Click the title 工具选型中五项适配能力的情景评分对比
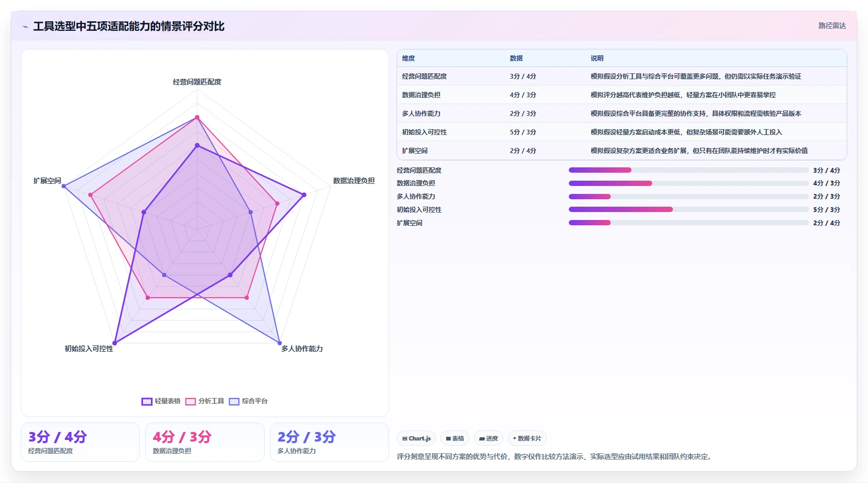The image size is (868, 483). tap(129, 27)
